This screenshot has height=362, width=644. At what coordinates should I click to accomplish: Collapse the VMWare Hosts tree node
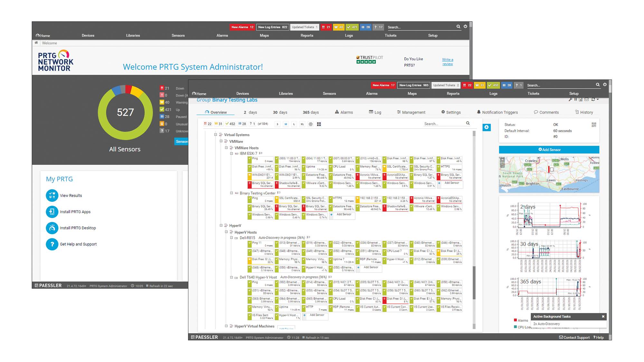(x=226, y=148)
